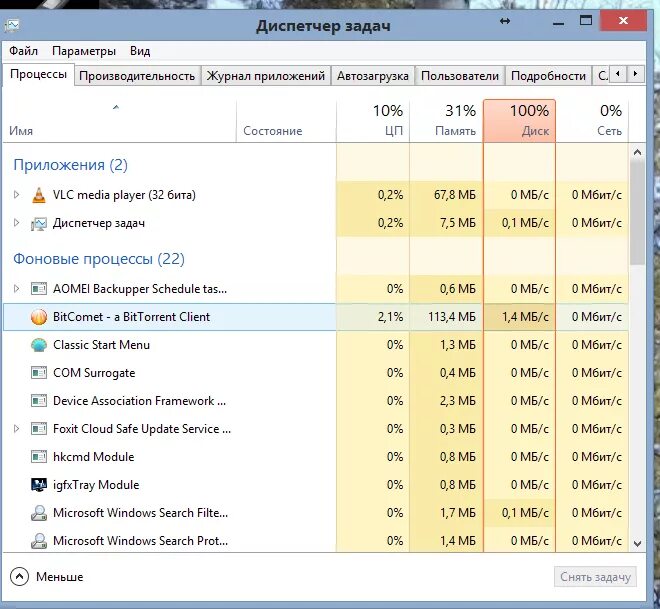
Task: Click the Microsoft Windows Search Protocol icon
Action: pos(39,540)
